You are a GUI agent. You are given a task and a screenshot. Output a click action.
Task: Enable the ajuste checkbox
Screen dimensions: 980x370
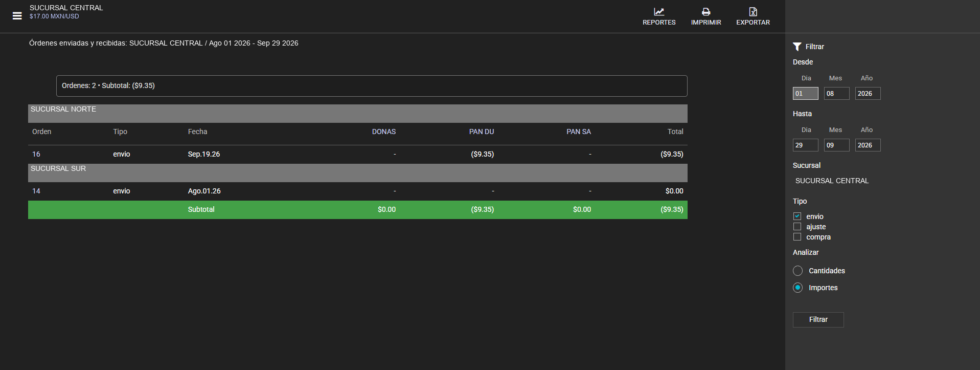pyautogui.click(x=797, y=227)
